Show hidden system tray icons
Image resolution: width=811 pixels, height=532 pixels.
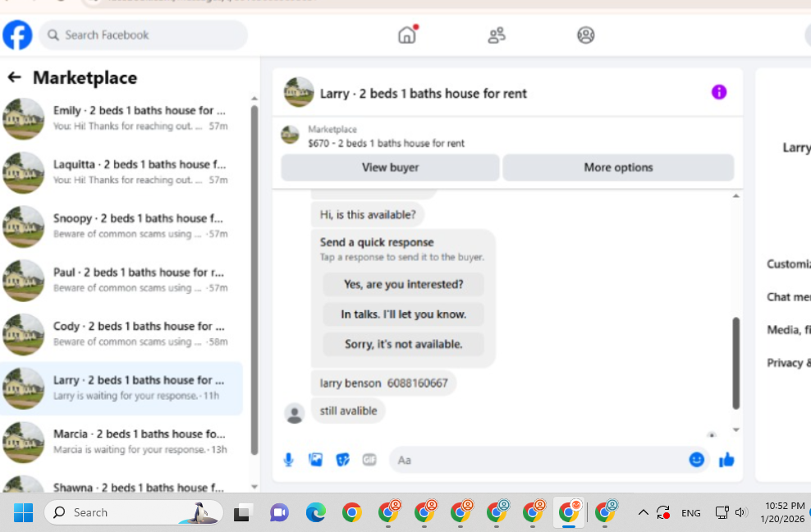643,512
